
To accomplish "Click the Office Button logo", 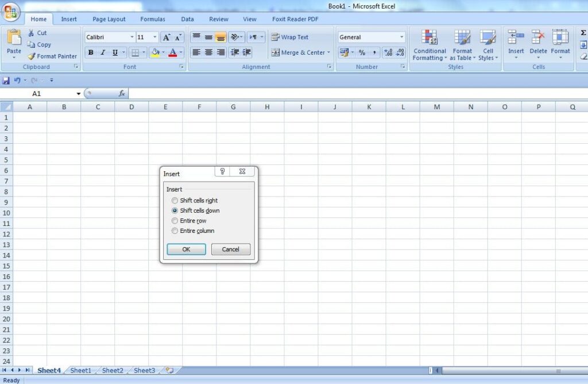I will [11, 11].
